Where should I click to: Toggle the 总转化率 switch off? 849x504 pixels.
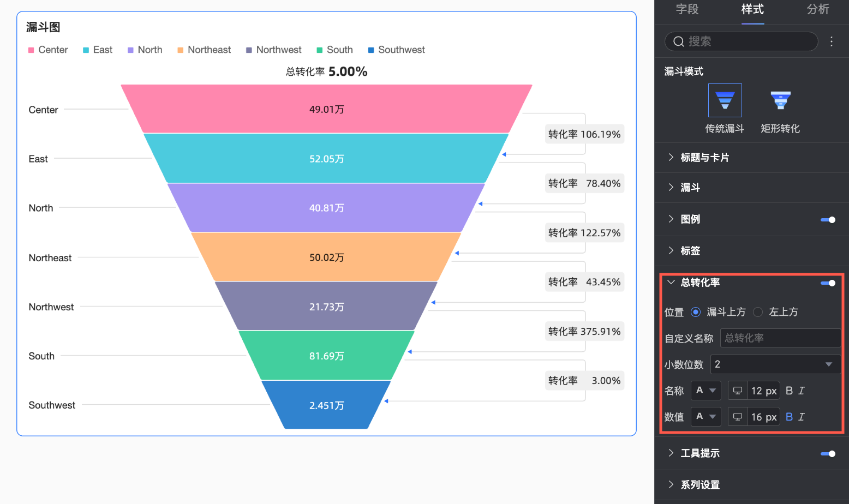pos(828,283)
